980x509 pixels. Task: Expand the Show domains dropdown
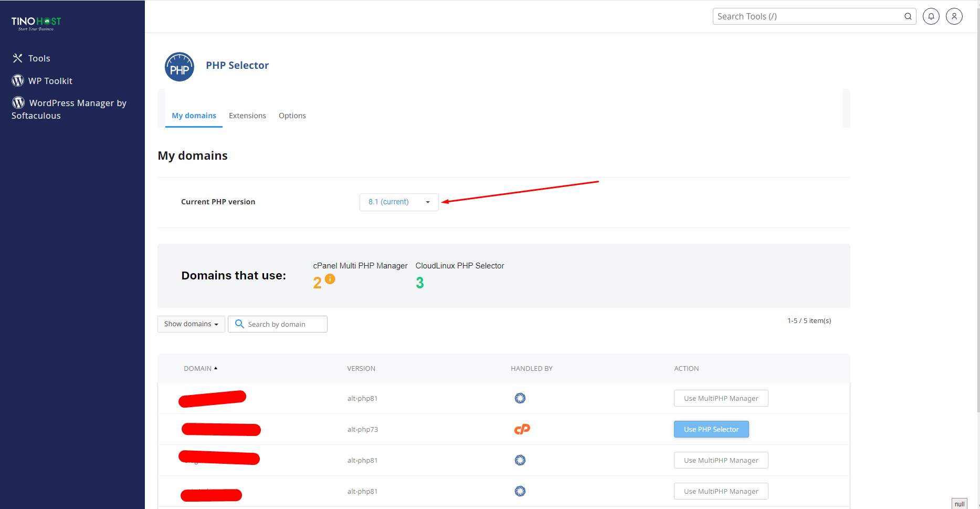click(191, 324)
